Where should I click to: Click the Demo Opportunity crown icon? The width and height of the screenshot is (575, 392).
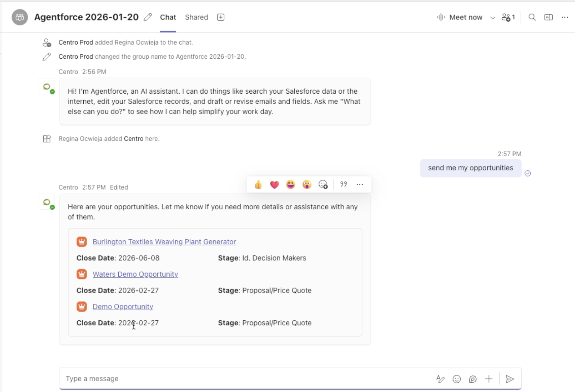click(82, 307)
